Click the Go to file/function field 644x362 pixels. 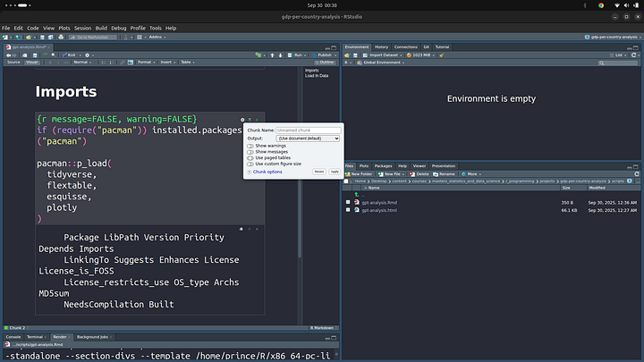pos(93,38)
